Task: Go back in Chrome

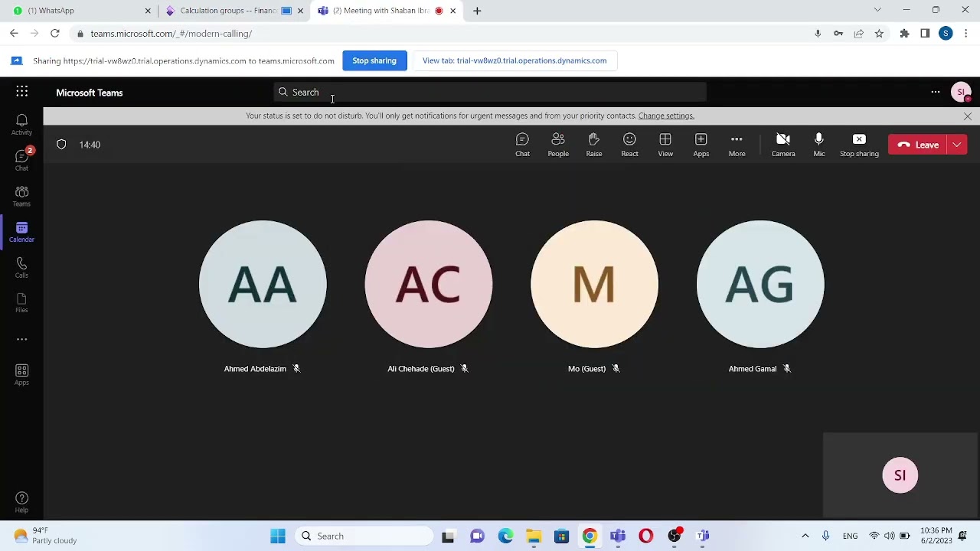Action: point(14,34)
